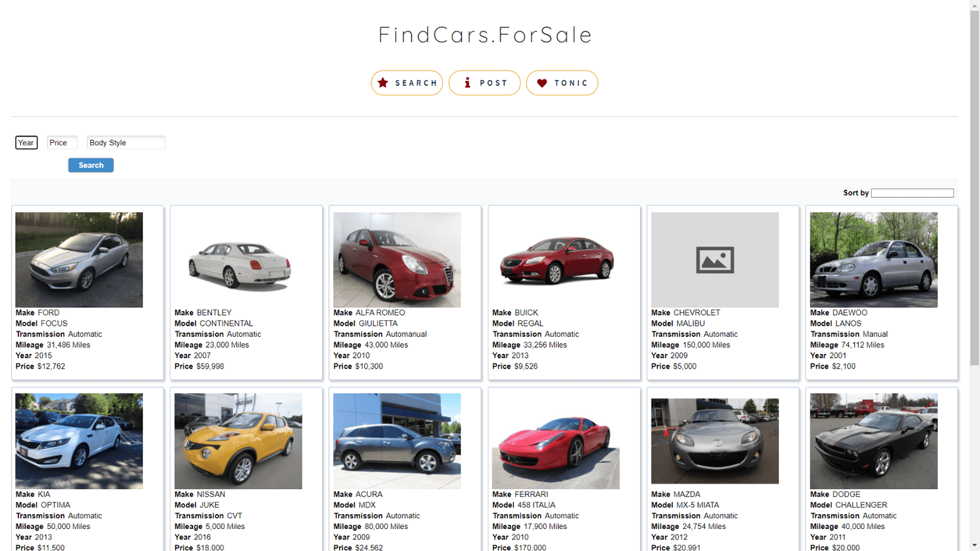The height and width of the screenshot is (551, 980).
Task: Open the black Dodge Challenger photo
Action: click(873, 441)
